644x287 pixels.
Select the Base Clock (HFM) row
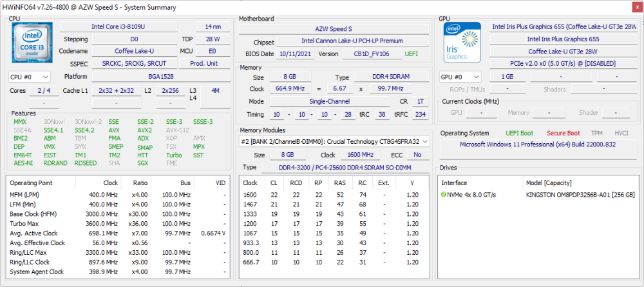[118, 214]
